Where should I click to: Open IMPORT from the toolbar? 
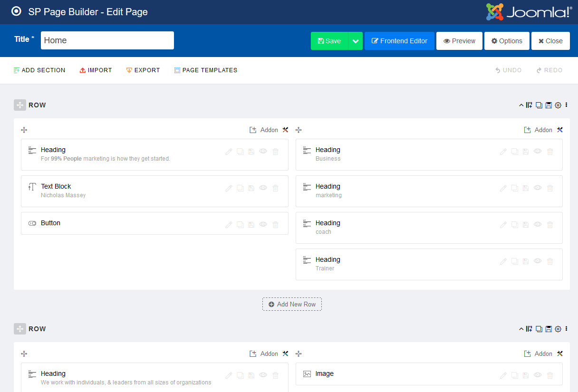[96, 70]
